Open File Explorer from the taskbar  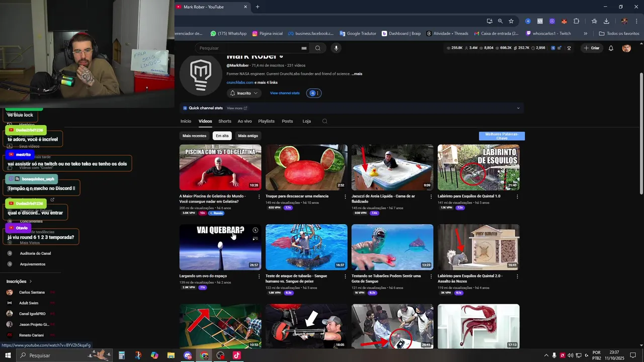point(171,355)
